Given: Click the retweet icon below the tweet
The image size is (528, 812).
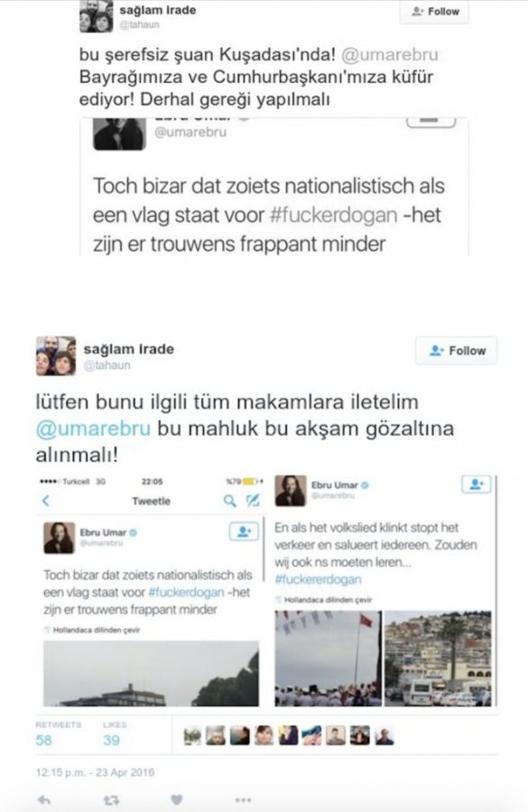Looking at the screenshot, I should 111,800.
